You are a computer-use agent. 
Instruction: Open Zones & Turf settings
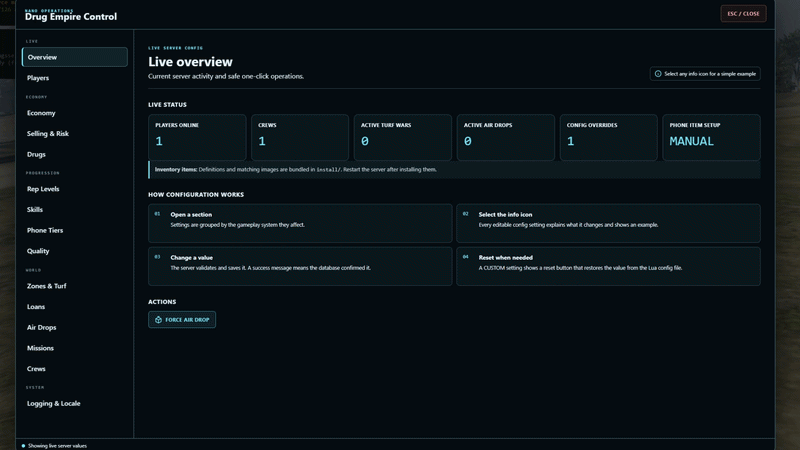tap(74, 286)
